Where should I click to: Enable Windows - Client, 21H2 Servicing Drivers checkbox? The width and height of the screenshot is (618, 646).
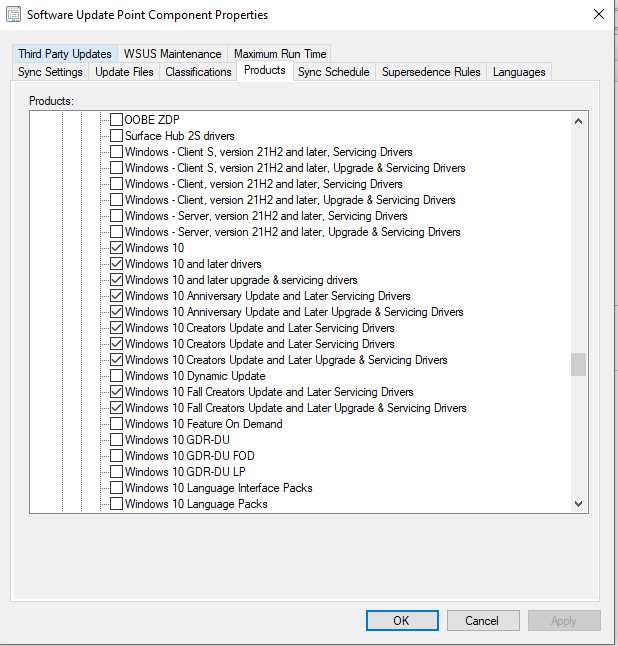117,184
